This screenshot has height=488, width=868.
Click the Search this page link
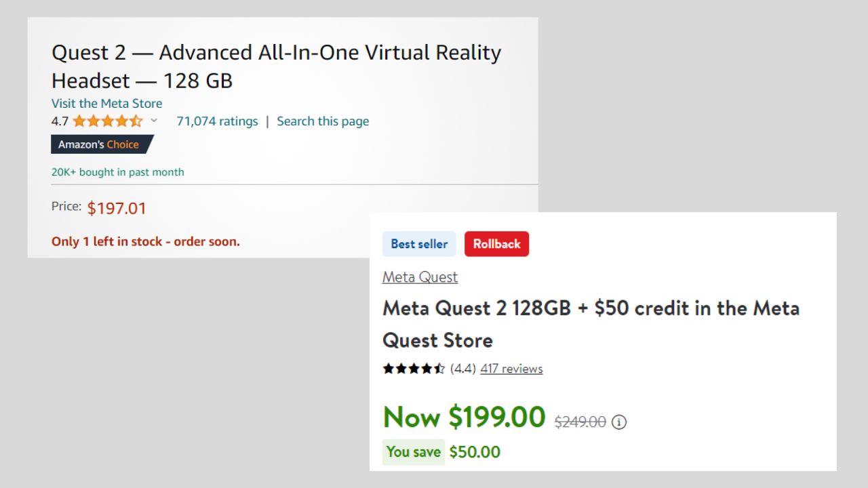323,121
